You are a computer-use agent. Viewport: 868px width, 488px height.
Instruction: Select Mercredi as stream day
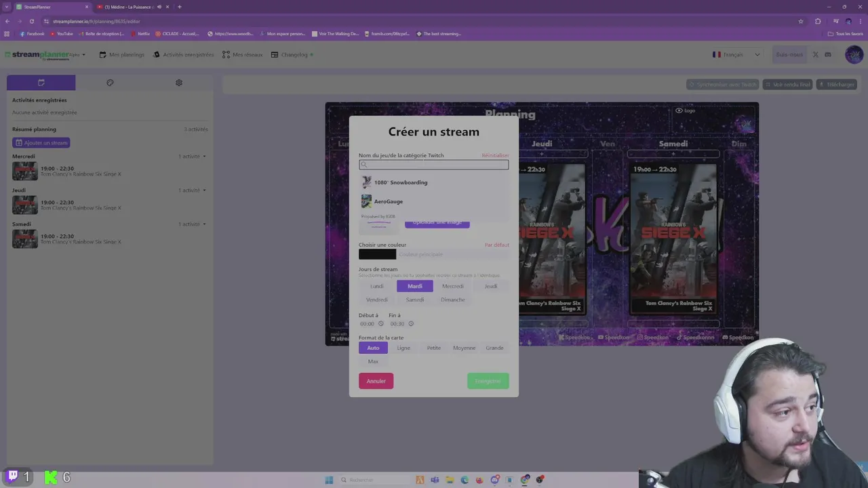click(453, 286)
